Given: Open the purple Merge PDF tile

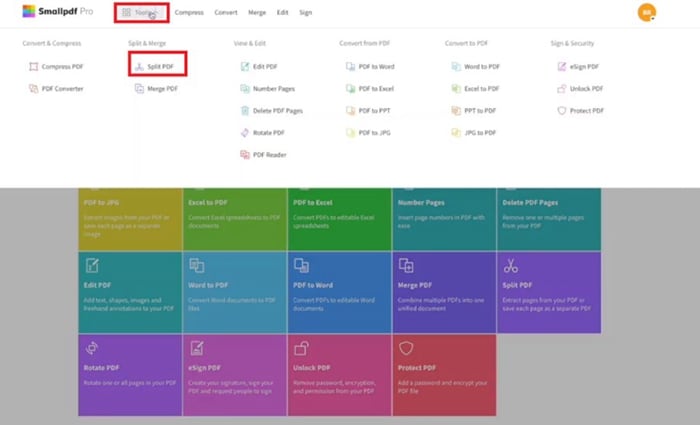Looking at the screenshot, I should [444, 290].
